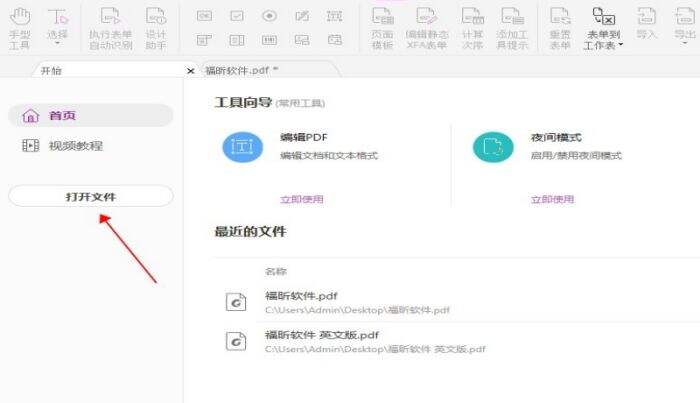Open Page Templates (页面模板)

[383, 28]
